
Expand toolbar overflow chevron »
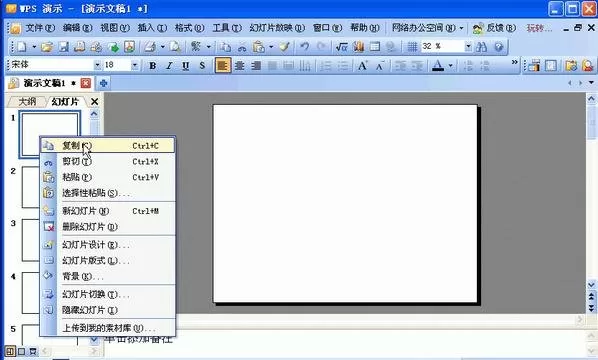coord(514,62)
